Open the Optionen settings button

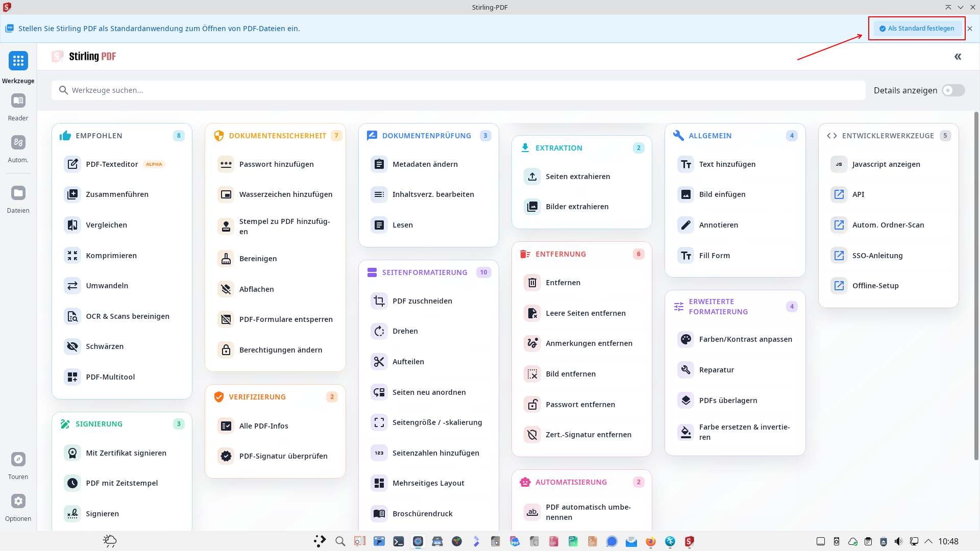point(18,502)
